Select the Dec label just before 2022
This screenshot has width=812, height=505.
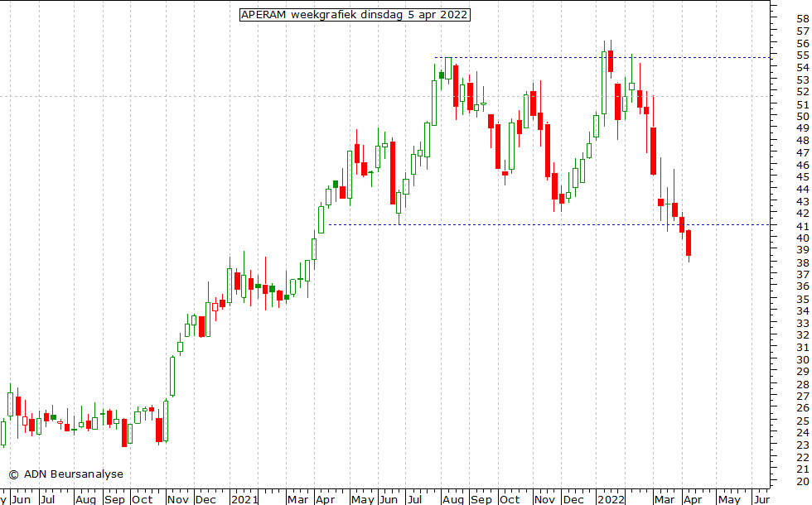tap(573, 499)
